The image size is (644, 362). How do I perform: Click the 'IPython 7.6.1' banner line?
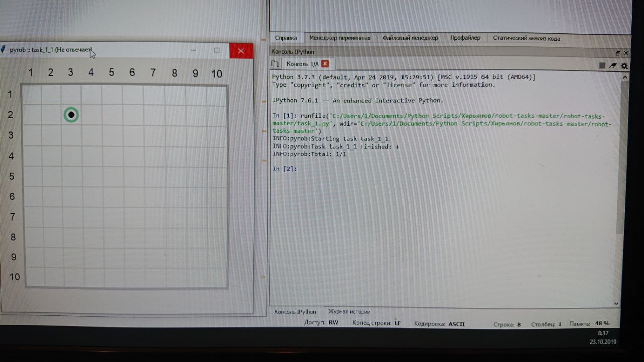coord(358,100)
